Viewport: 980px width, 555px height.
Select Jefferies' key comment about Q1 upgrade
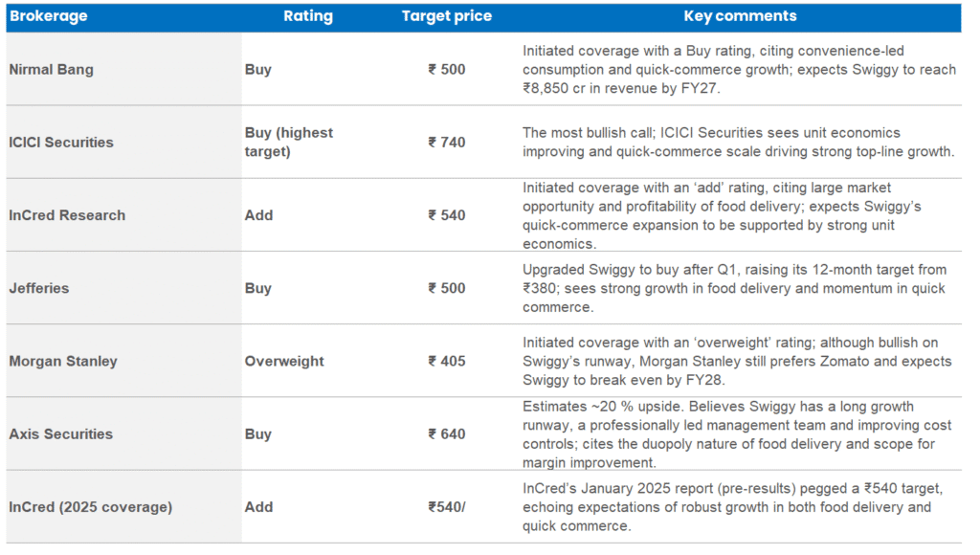click(733, 288)
